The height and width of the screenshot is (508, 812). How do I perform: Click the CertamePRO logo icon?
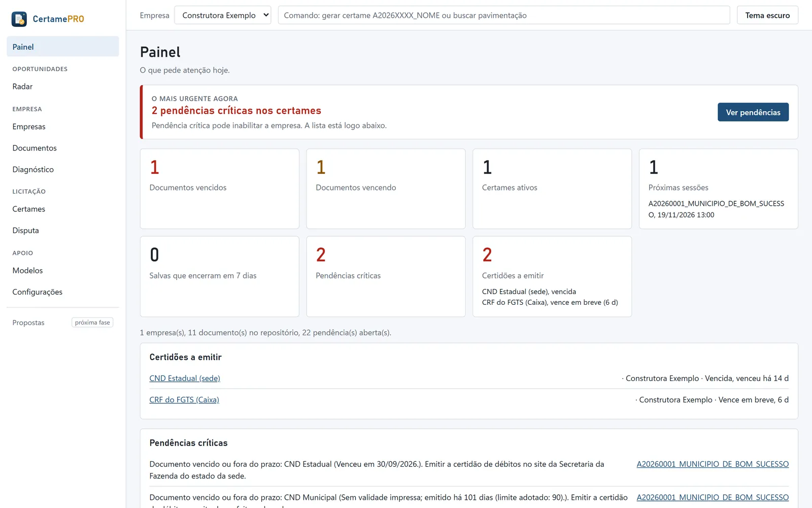coord(19,19)
